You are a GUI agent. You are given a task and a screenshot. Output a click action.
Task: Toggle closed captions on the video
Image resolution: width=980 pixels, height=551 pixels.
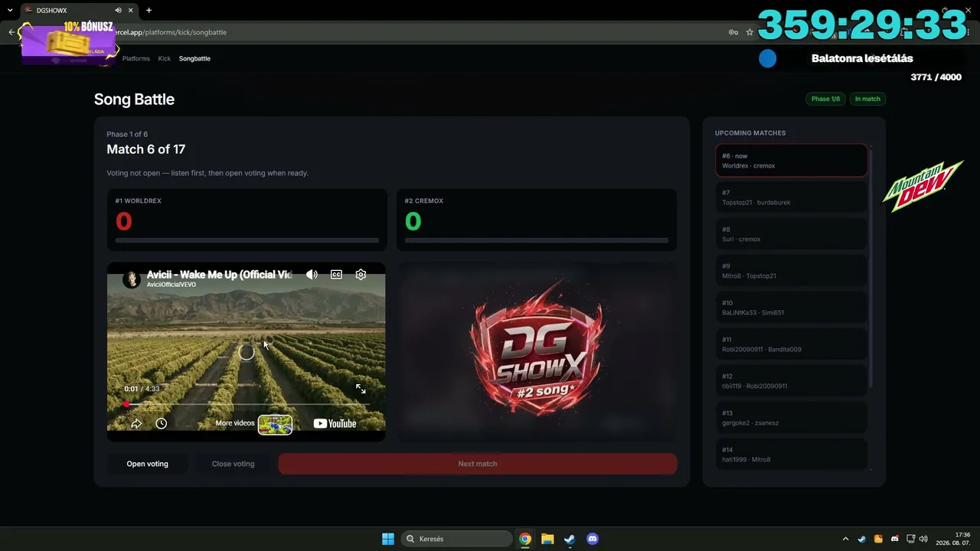tap(336, 275)
